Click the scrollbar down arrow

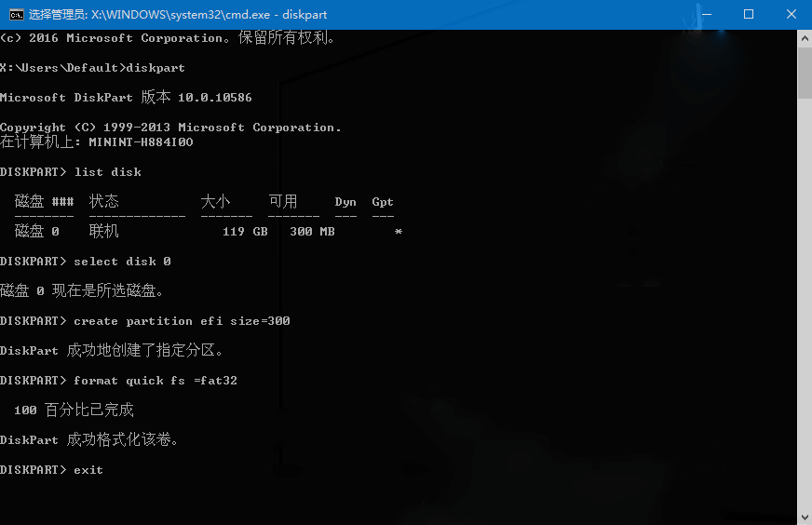tap(805, 517)
